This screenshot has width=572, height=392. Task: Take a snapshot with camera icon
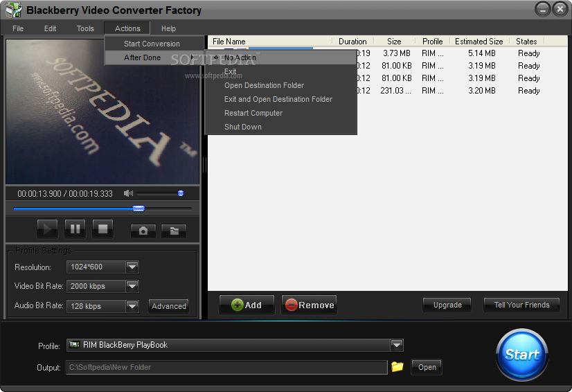[143, 231]
